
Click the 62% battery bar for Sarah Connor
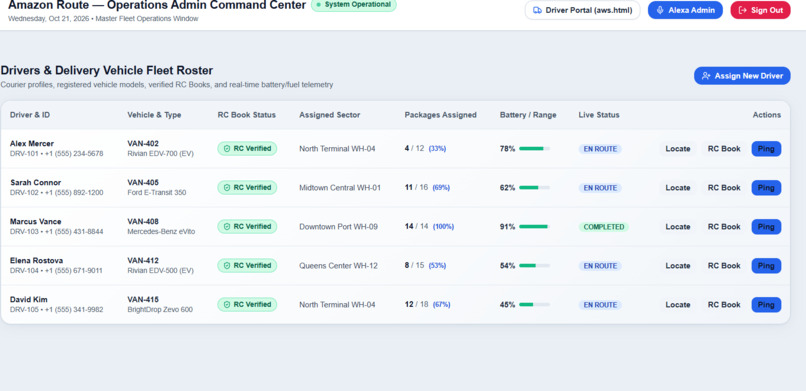pyautogui.click(x=535, y=188)
